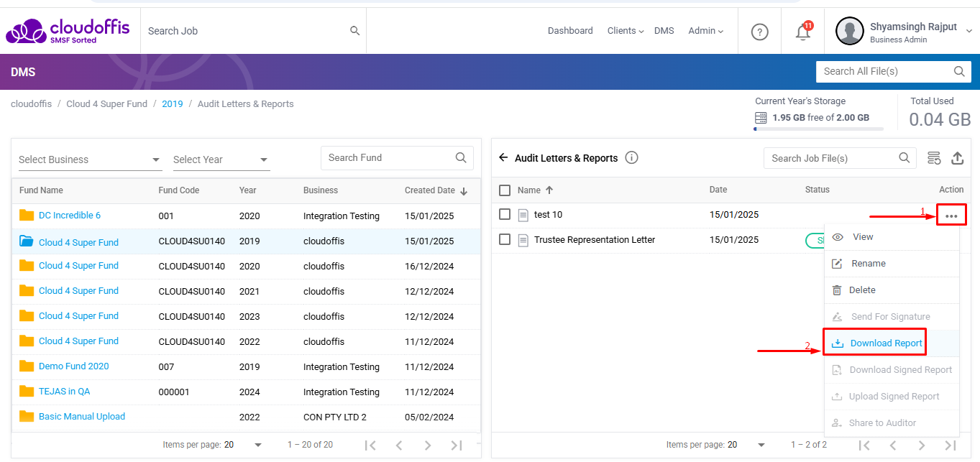Go to previous page in file list
Screen dimensions: 980x462
coord(892,445)
